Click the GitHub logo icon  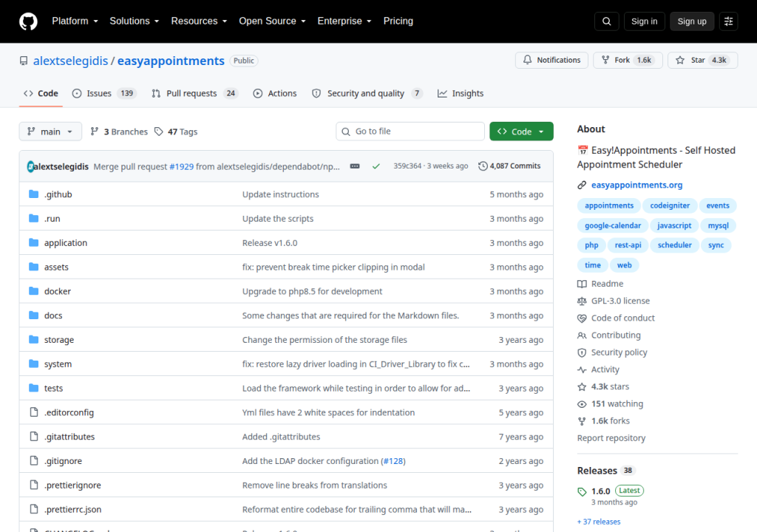tap(29, 21)
